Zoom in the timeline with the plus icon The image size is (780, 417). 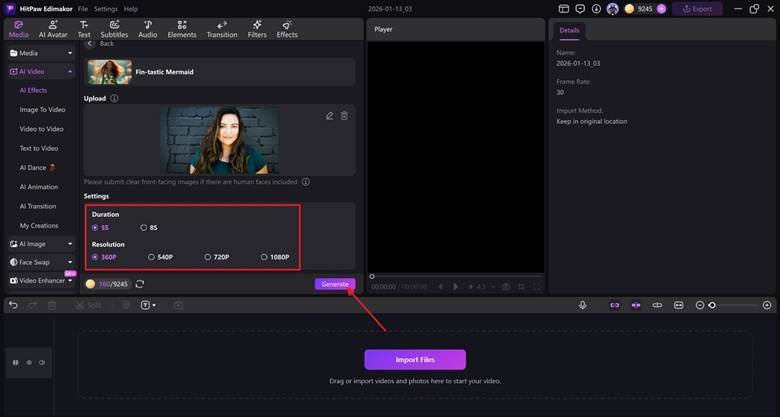tap(767, 305)
